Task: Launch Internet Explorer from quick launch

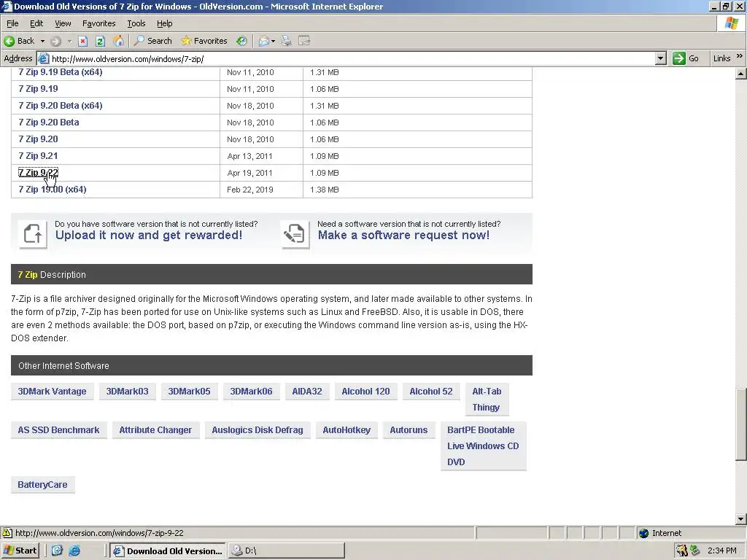Action: (x=74, y=551)
